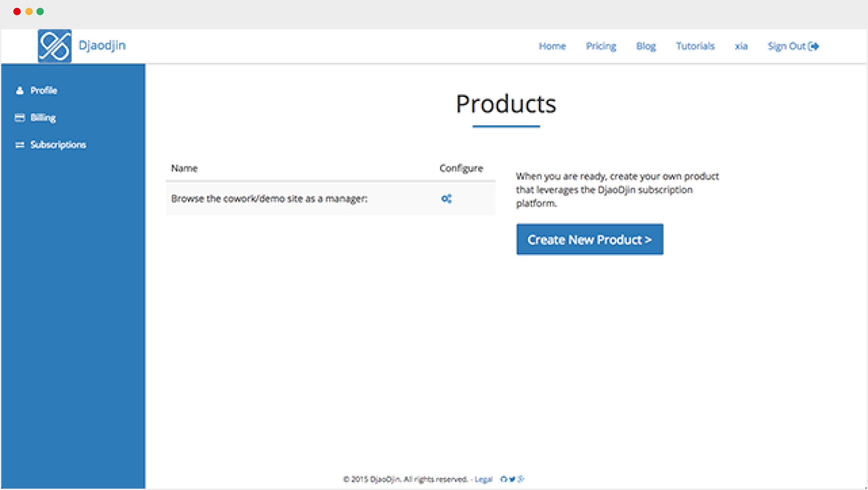Image resolution: width=868 pixels, height=490 pixels.
Task: Open the Pricing page
Action: [601, 46]
